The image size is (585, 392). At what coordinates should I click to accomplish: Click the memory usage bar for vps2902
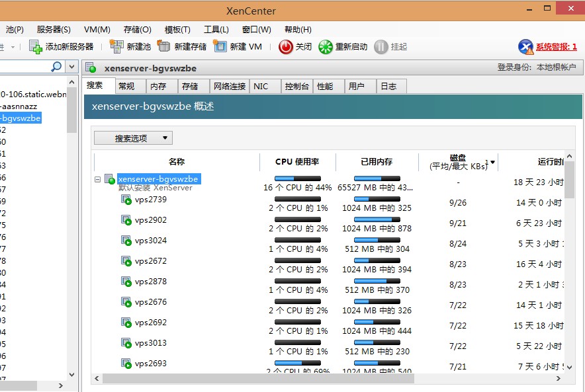(377, 219)
